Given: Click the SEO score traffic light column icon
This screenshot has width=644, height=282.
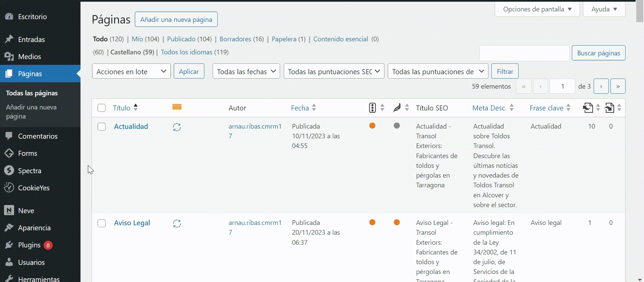Looking at the screenshot, I should click(x=372, y=108).
